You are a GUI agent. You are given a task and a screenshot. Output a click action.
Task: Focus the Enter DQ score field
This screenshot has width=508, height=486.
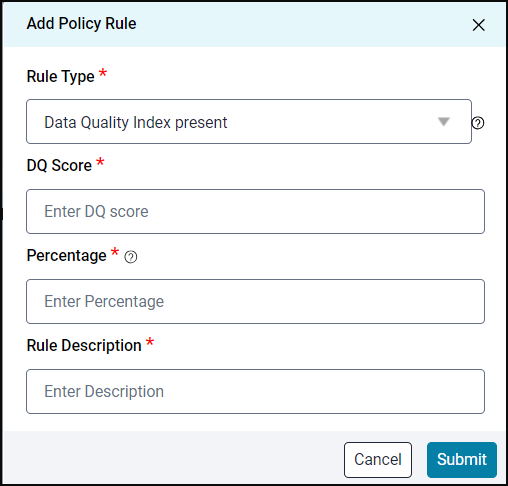click(x=255, y=211)
